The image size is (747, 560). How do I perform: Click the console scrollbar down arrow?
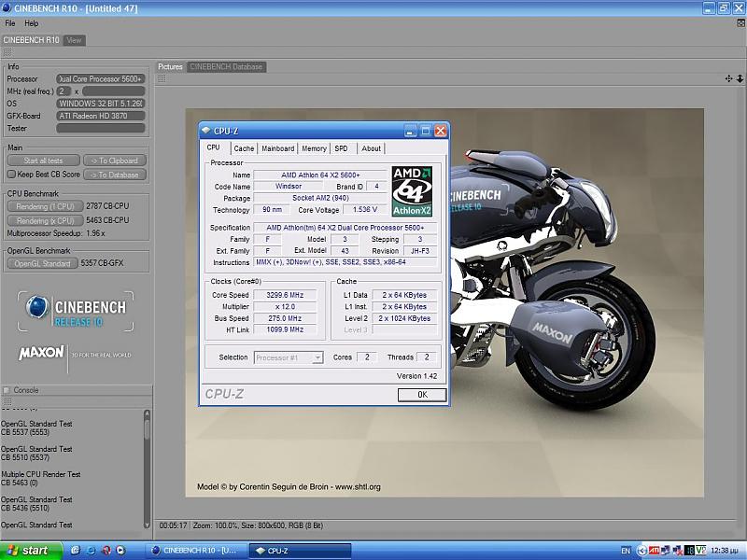pyautogui.click(x=147, y=525)
